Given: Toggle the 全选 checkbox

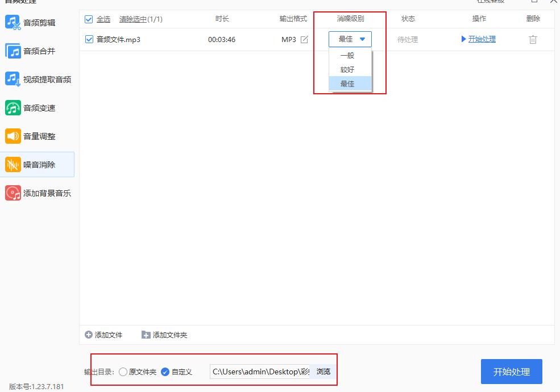Looking at the screenshot, I should (89, 19).
